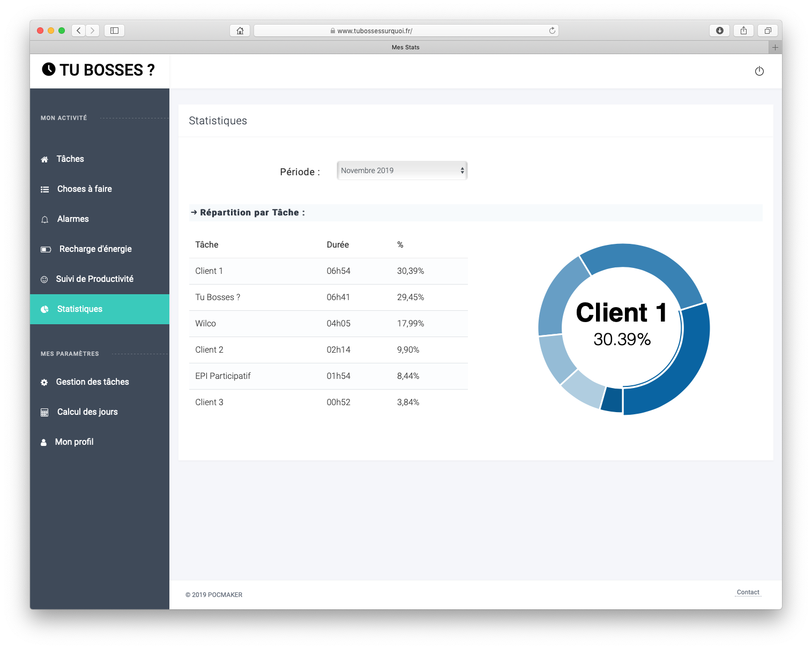This screenshot has height=649, width=812.
Task: Click the Recharge d'énergie battery icon
Action: click(46, 249)
